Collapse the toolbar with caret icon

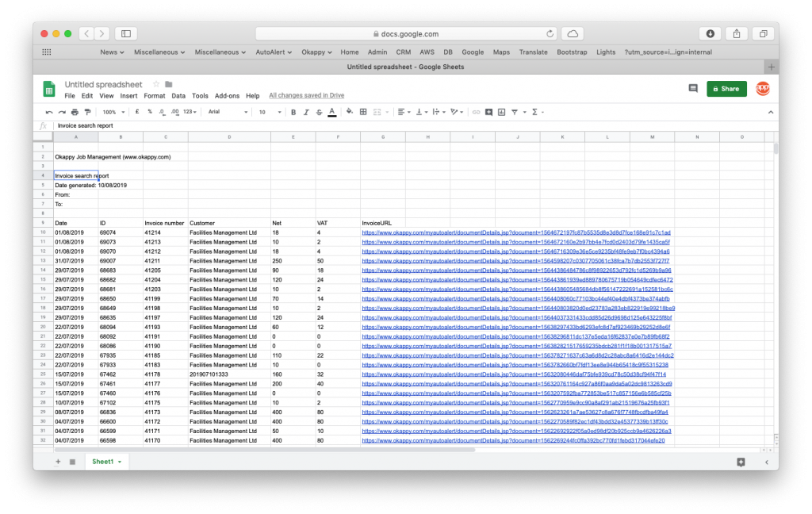tap(770, 112)
